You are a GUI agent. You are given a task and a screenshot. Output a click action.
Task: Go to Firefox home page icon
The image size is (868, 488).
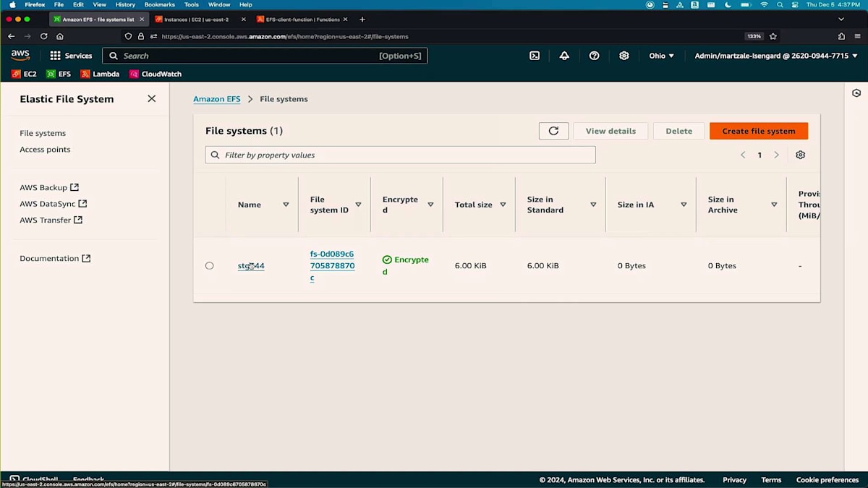click(59, 36)
